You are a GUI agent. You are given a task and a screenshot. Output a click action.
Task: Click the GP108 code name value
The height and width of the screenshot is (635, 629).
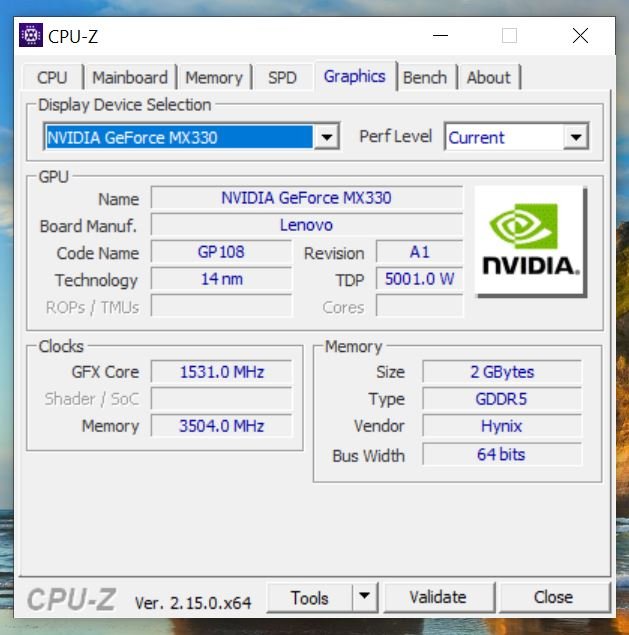221,252
